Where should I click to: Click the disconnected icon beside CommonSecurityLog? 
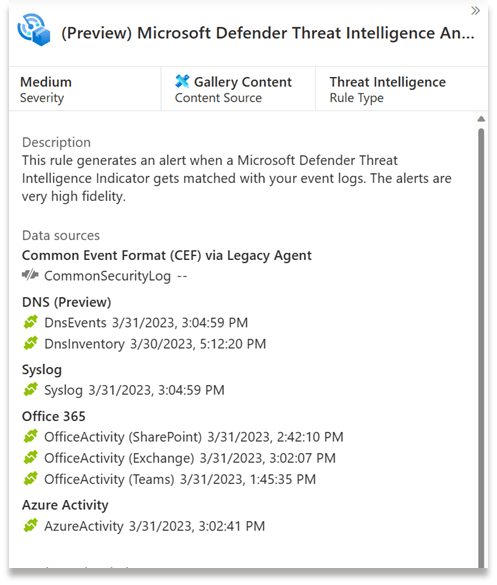30,275
